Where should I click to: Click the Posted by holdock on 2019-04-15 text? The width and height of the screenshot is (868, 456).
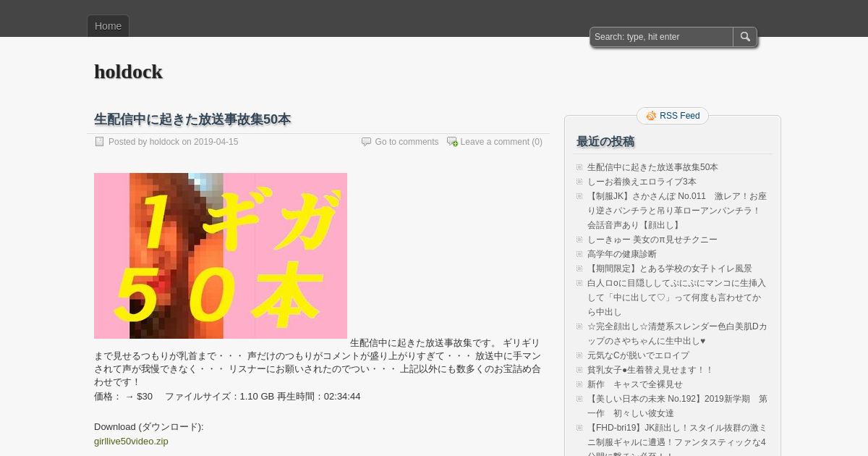click(x=173, y=142)
